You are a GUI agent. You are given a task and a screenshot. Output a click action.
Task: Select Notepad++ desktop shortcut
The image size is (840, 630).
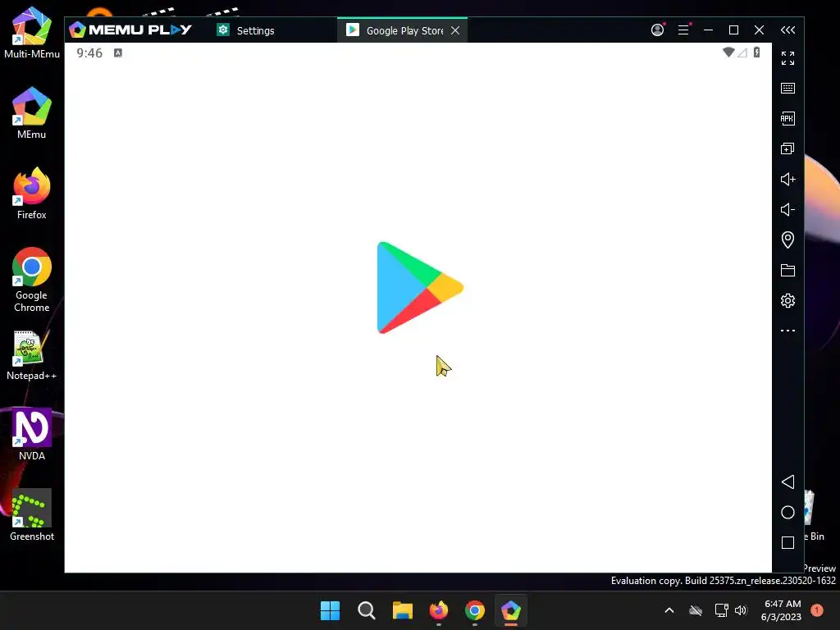[x=32, y=355]
